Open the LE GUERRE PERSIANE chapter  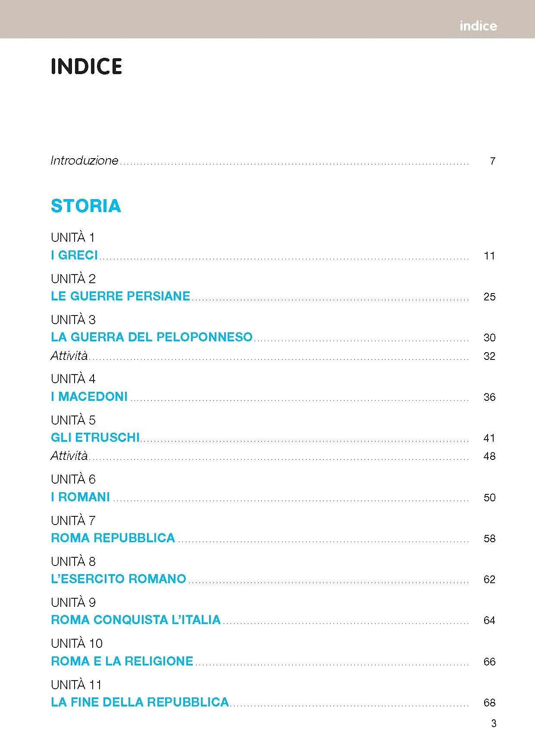(120, 296)
